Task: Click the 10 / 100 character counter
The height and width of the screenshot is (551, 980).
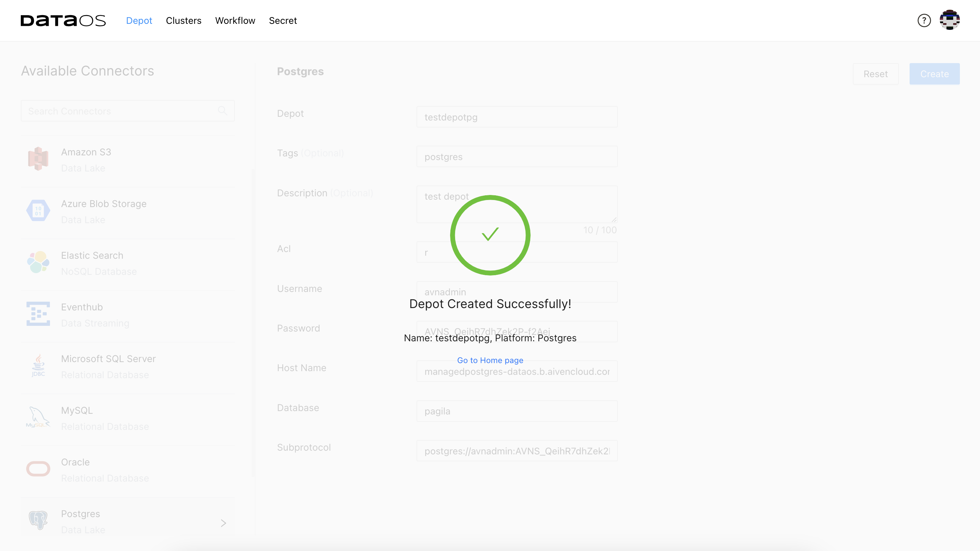Action: point(600,230)
